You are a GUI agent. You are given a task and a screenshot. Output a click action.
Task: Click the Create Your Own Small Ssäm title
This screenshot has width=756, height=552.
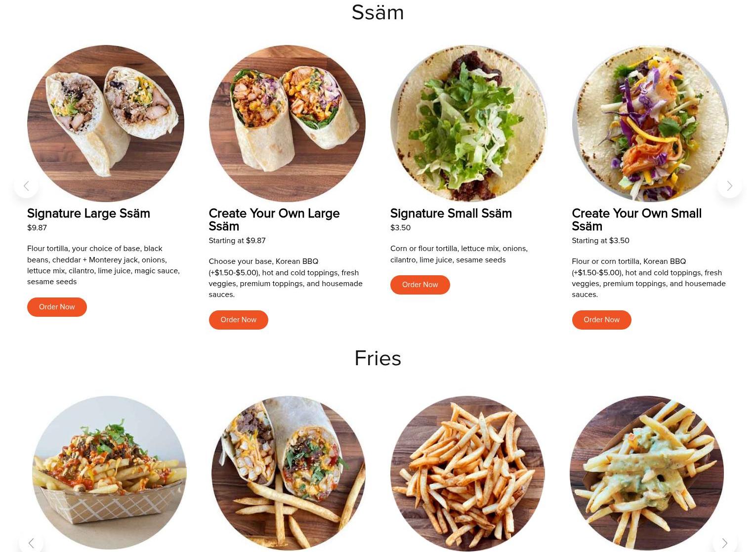tap(637, 220)
